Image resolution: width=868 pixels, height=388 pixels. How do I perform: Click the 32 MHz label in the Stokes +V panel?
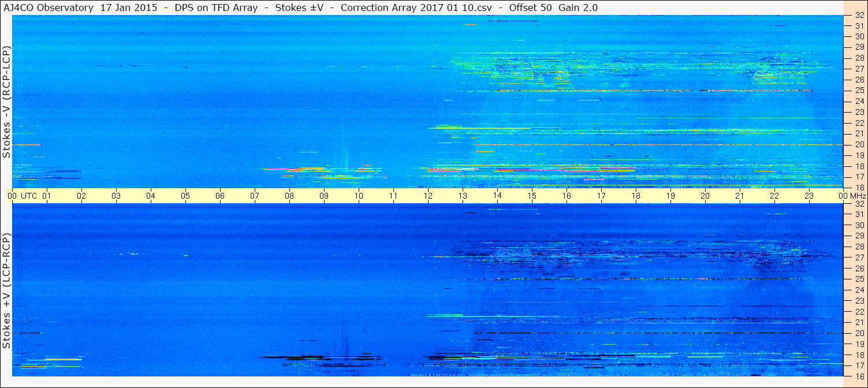(859, 204)
